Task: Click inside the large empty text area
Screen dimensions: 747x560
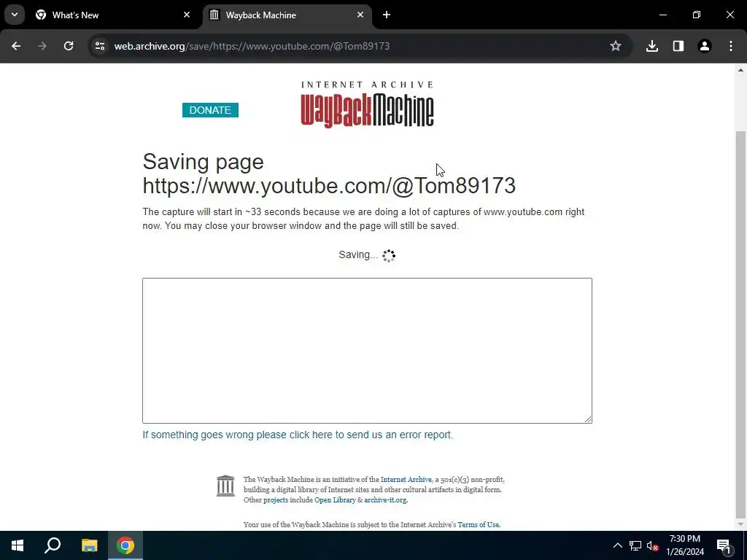Action: (x=368, y=351)
